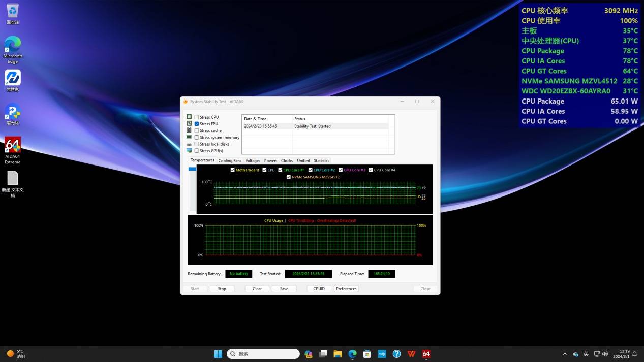Open the Statistics tab
The width and height of the screenshot is (644, 362).
click(321, 161)
